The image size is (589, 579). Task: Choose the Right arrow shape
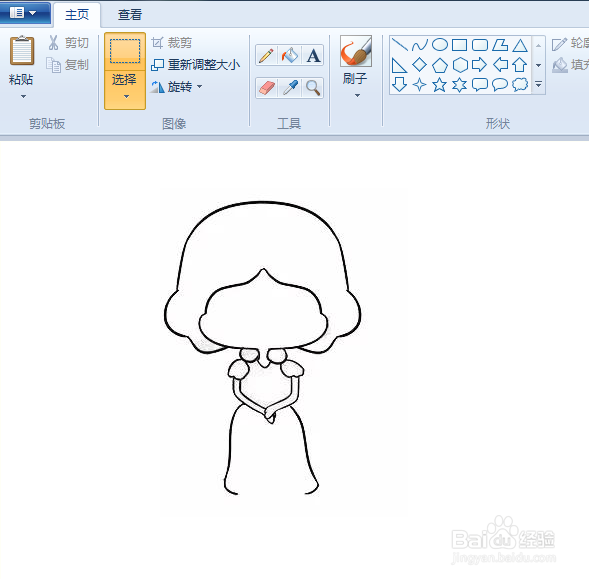[479, 65]
